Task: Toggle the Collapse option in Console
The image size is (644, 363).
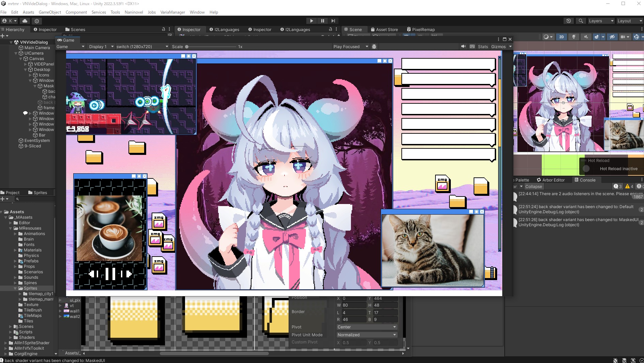Action: point(533,187)
